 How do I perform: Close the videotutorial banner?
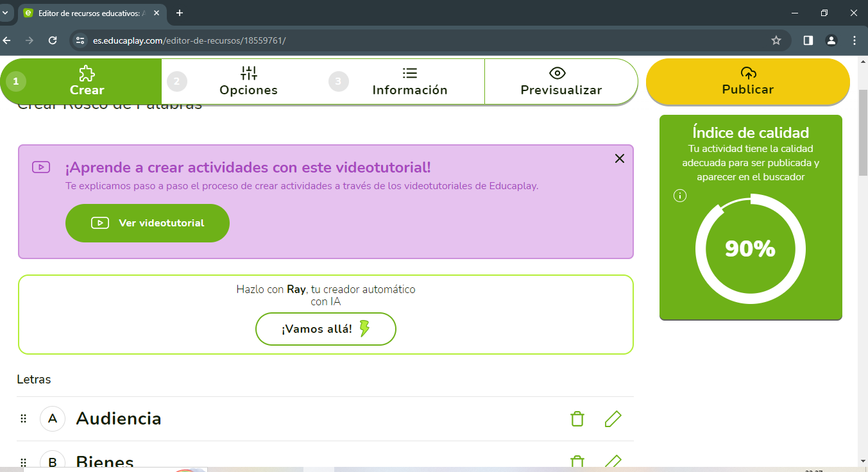[619, 158]
